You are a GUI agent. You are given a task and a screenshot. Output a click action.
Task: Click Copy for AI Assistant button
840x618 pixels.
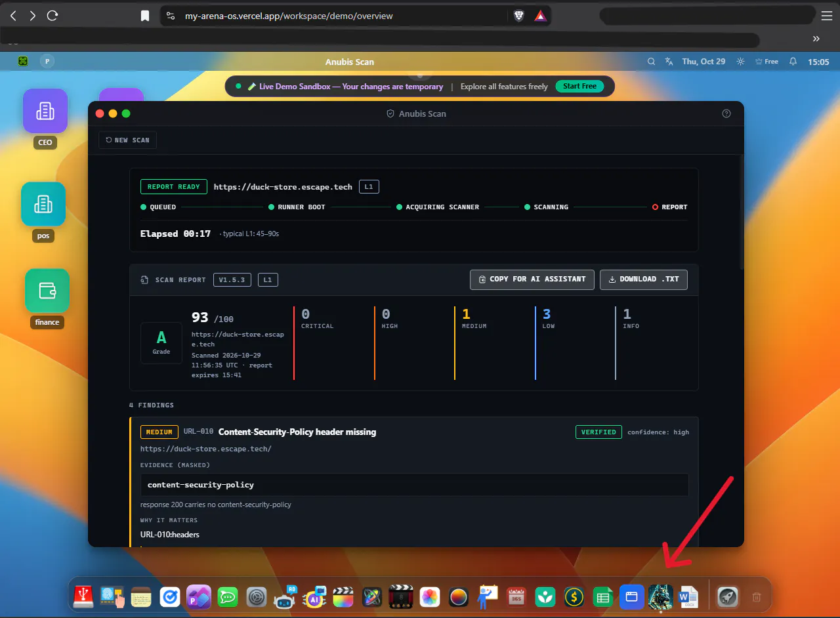532,279
